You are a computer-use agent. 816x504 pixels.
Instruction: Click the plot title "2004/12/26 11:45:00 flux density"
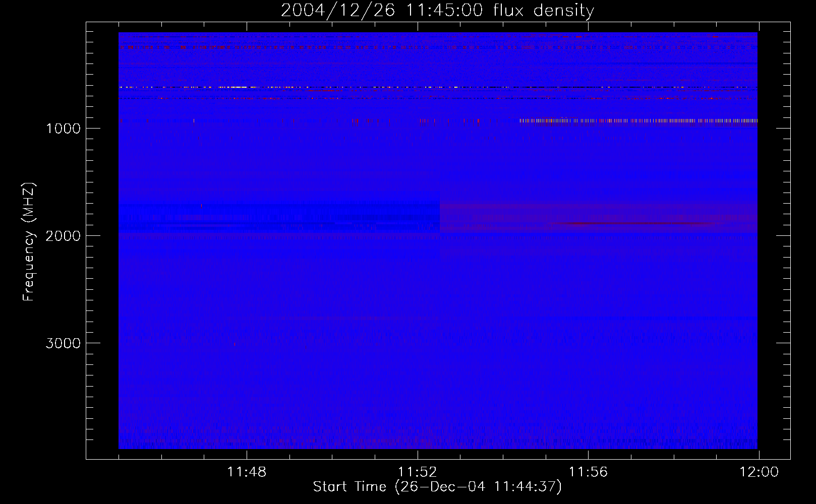point(437,10)
